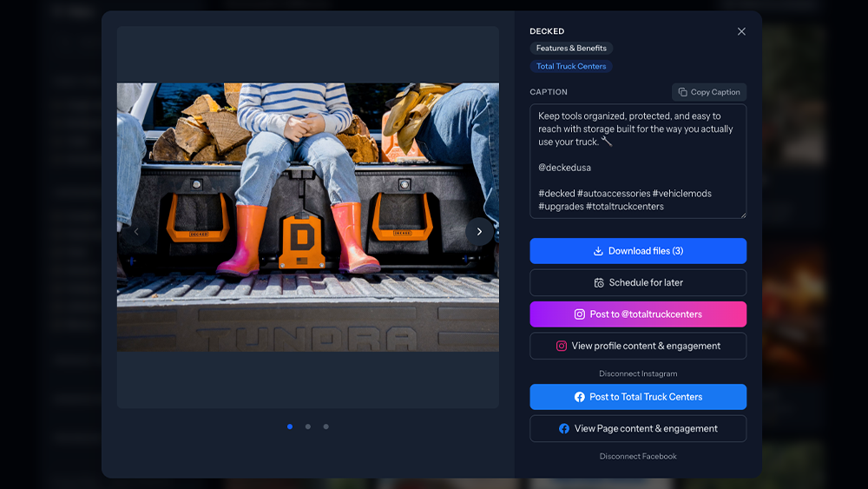868x489 pixels.
Task: Click the DECKED brand title
Action: tap(547, 31)
